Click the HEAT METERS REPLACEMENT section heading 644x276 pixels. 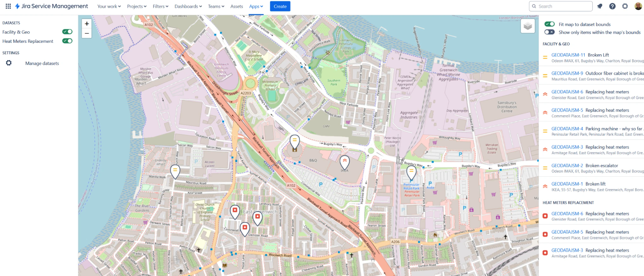(568, 203)
